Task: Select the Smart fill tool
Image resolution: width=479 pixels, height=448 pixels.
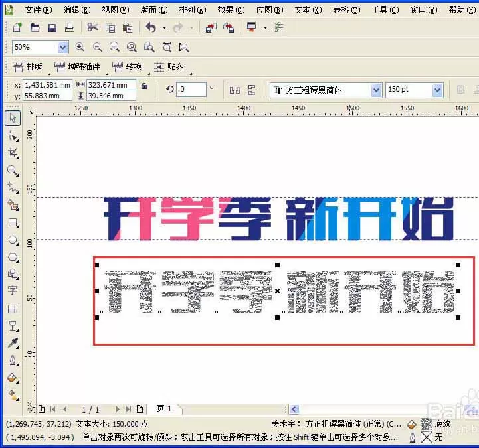Action: click(13, 205)
